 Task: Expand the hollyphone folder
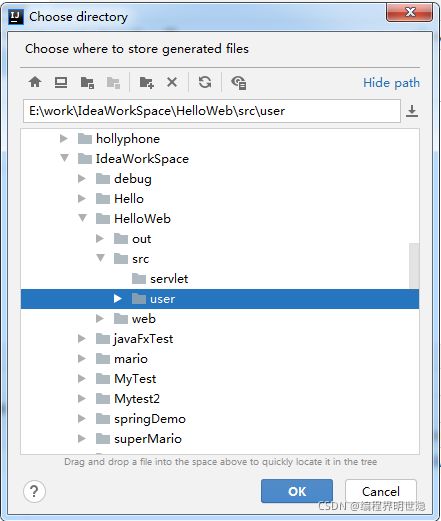point(64,138)
